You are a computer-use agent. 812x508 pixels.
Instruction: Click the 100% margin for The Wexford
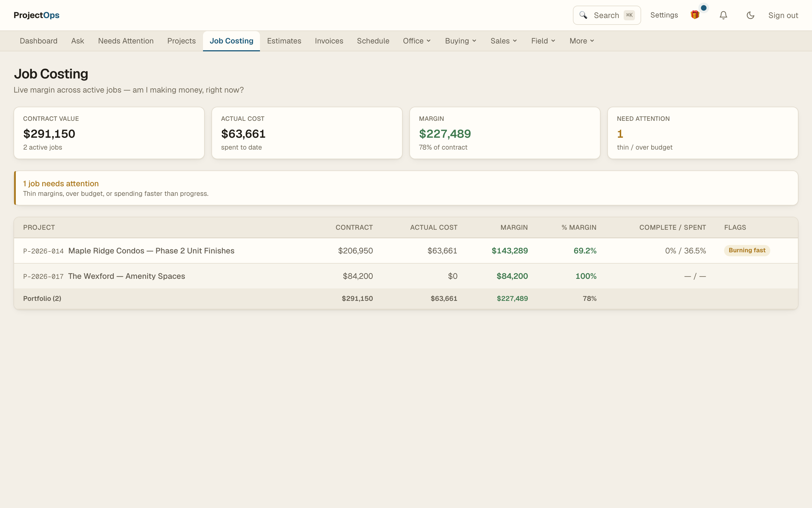tap(586, 276)
